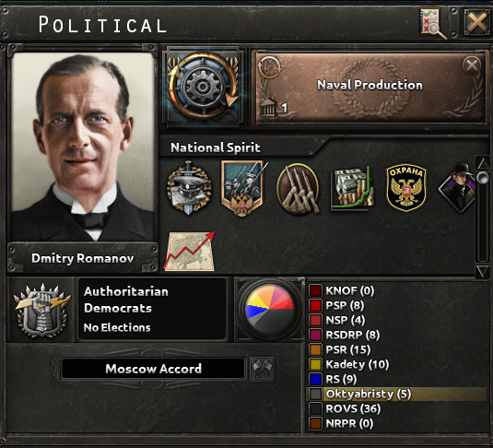Select the ROVS party entry
The image size is (493, 448).
pos(396,408)
